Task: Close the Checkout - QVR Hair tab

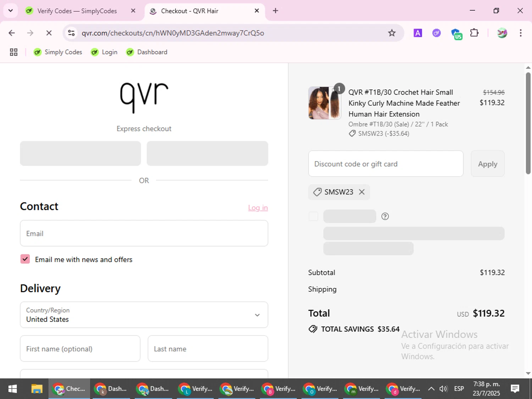Action: click(257, 11)
